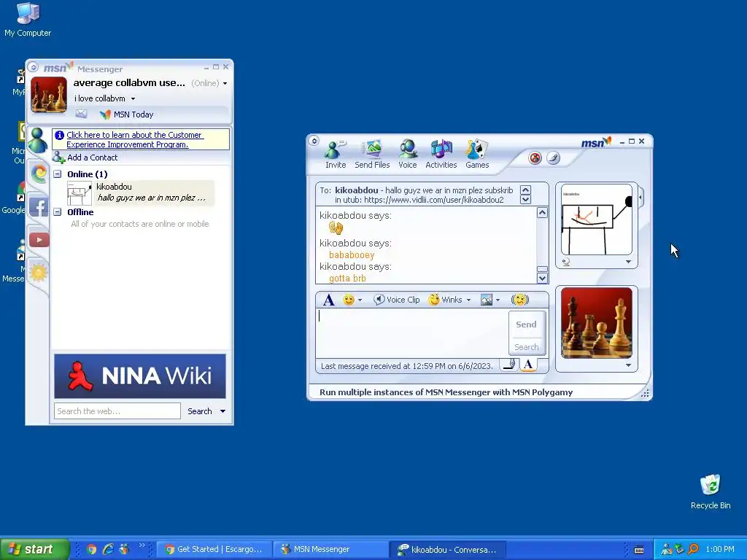This screenshot has height=560, width=747.
Task: Switch to 'Get Started | Escargo...' taskbar item
Action: click(x=214, y=549)
